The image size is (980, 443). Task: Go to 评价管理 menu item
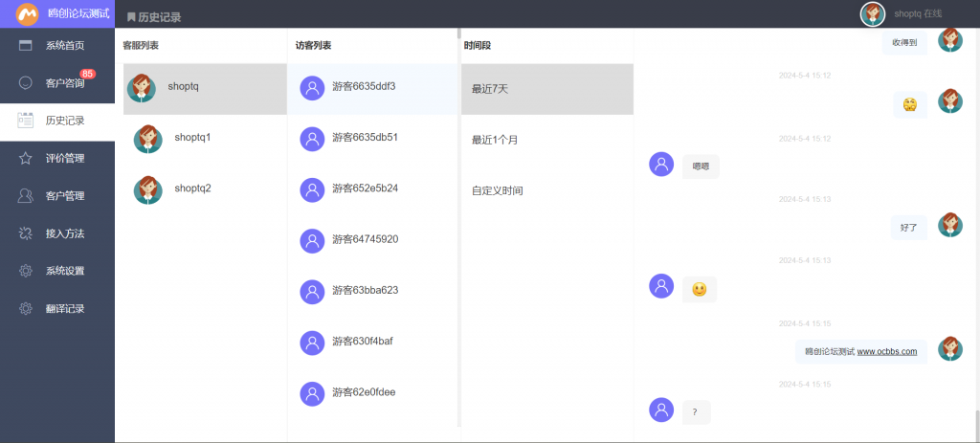click(57, 158)
